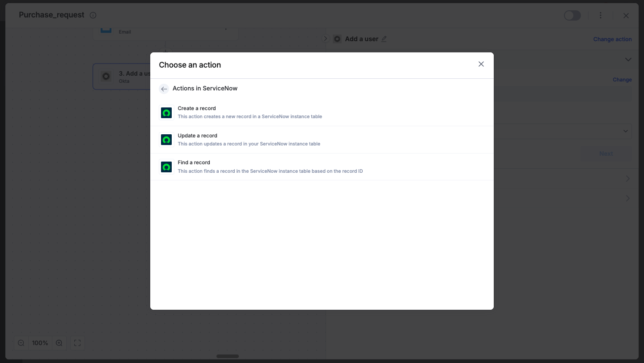Zoom out the workflow canvas
The width and height of the screenshot is (644, 363).
pos(21,343)
